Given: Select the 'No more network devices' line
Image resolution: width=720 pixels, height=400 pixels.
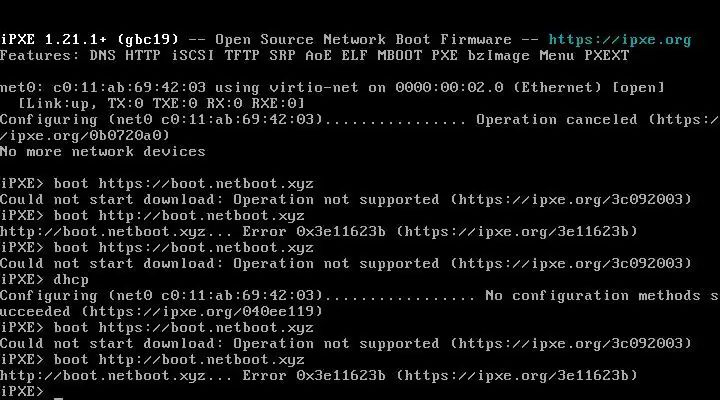Looking at the screenshot, I should pos(103,152).
